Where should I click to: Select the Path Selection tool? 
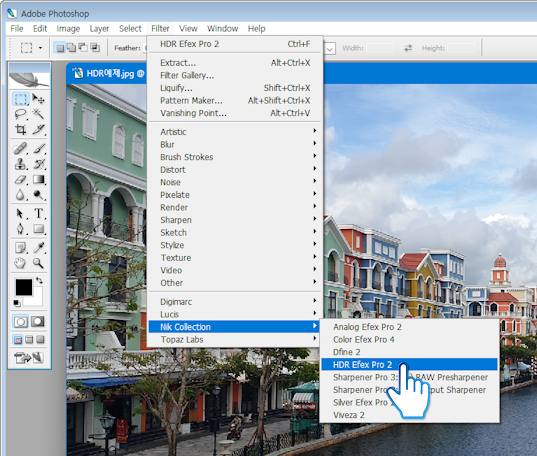point(21,213)
